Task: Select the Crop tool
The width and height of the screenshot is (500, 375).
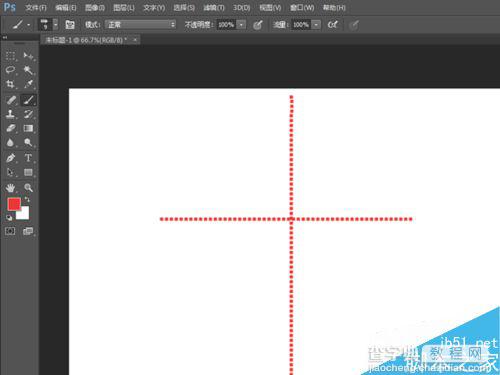Action: (x=10, y=84)
